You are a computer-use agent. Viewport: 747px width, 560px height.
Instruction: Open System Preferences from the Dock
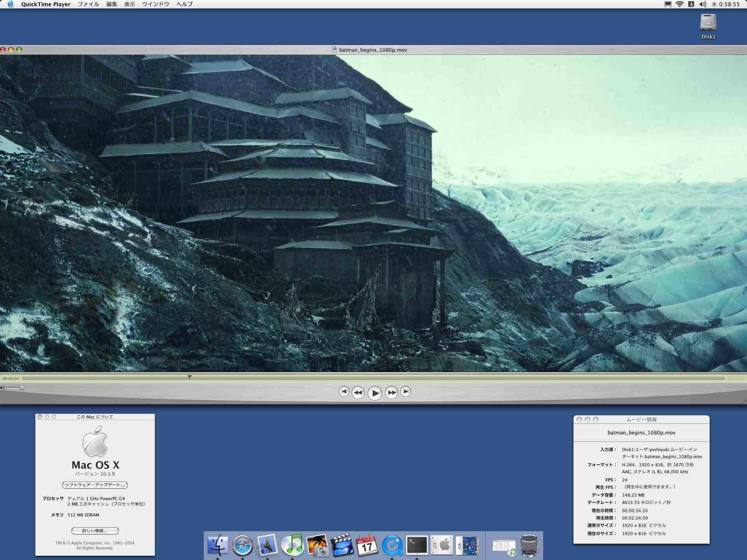(x=442, y=545)
